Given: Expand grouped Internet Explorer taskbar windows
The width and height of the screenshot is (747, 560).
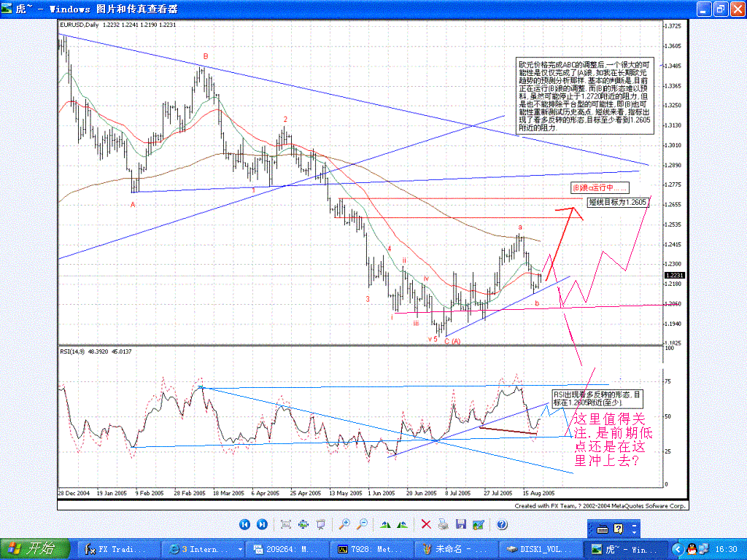Looking at the screenshot, I should [241, 548].
